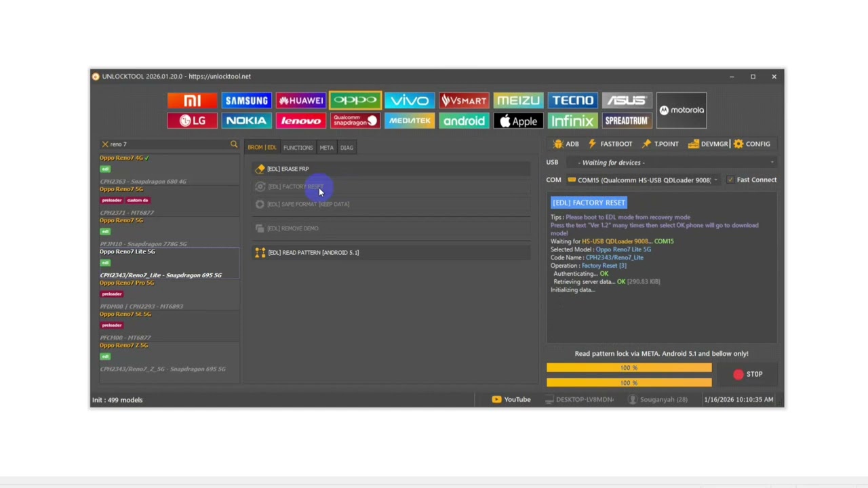
Task: Select the Nokia brand logo
Action: [246, 121]
